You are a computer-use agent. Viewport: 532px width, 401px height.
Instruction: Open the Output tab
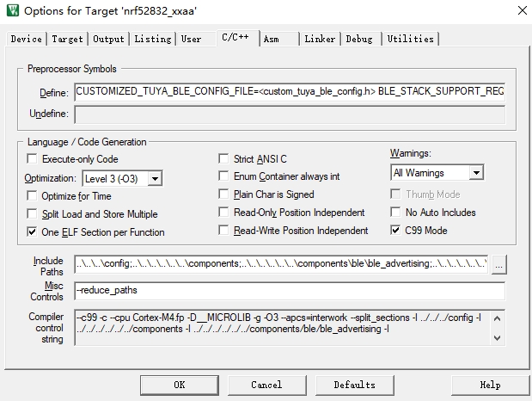108,39
